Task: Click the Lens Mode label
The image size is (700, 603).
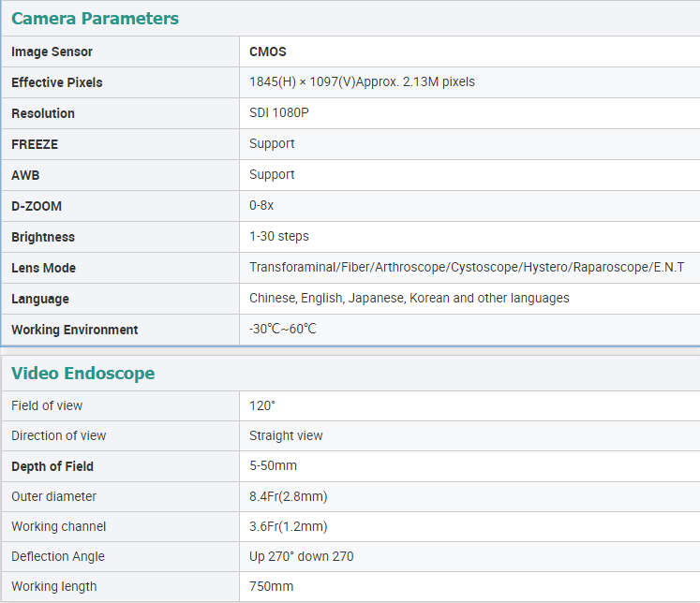Action: click(43, 268)
